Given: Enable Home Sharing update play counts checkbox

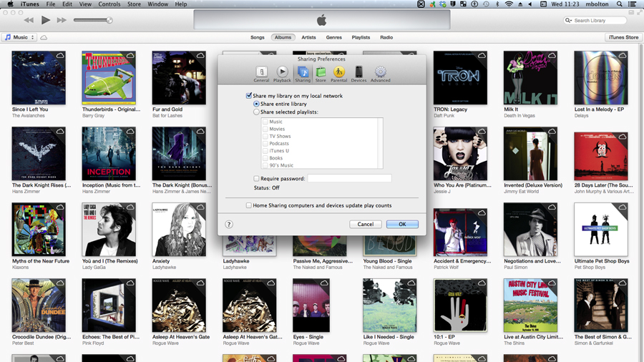Looking at the screenshot, I should pos(248,205).
